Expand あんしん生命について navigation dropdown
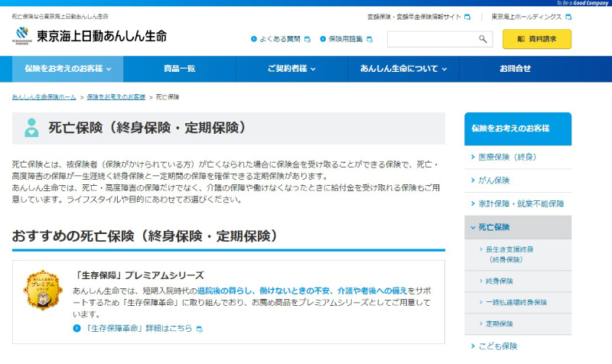The width and height of the screenshot is (612, 364). coord(404,69)
